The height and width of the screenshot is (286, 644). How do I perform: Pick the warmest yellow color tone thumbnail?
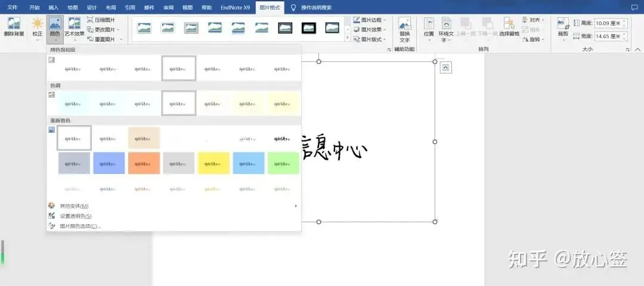pyautogui.click(x=283, y=103)
